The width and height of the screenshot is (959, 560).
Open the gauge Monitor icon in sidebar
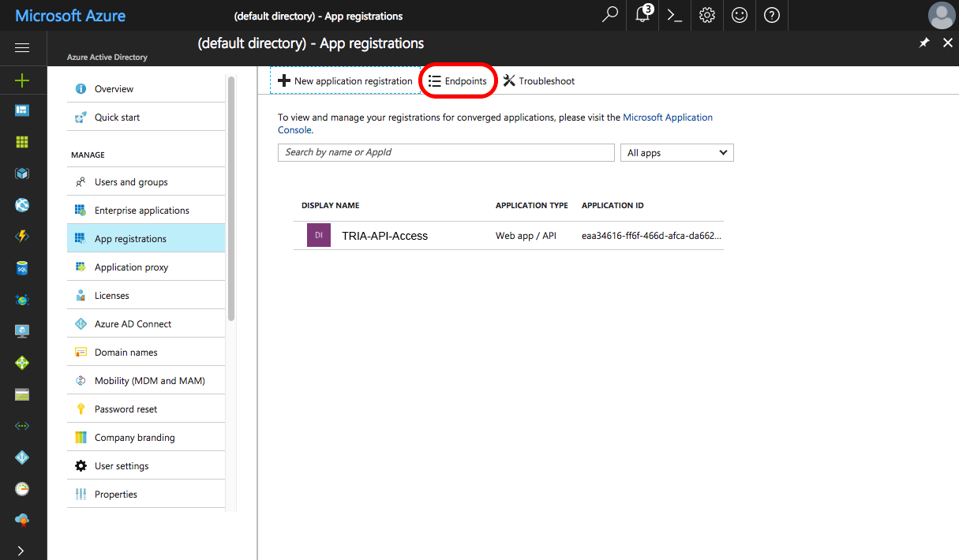(x=22, y=489)
